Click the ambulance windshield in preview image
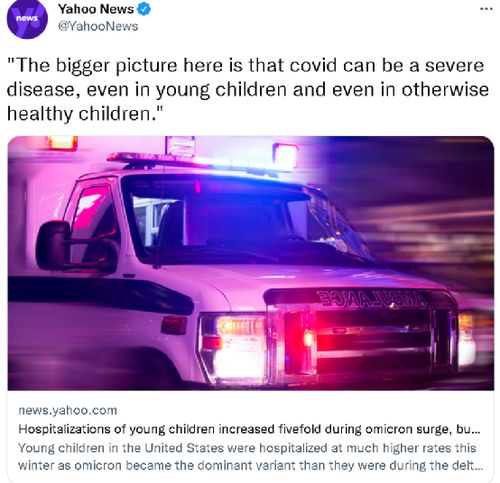 click(247, 220)
